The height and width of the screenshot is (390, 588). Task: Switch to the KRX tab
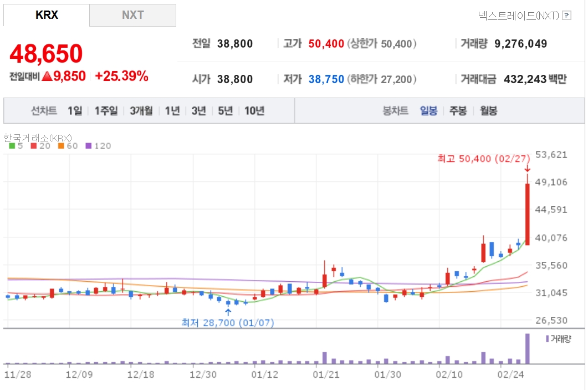click(x=47, y=16)
